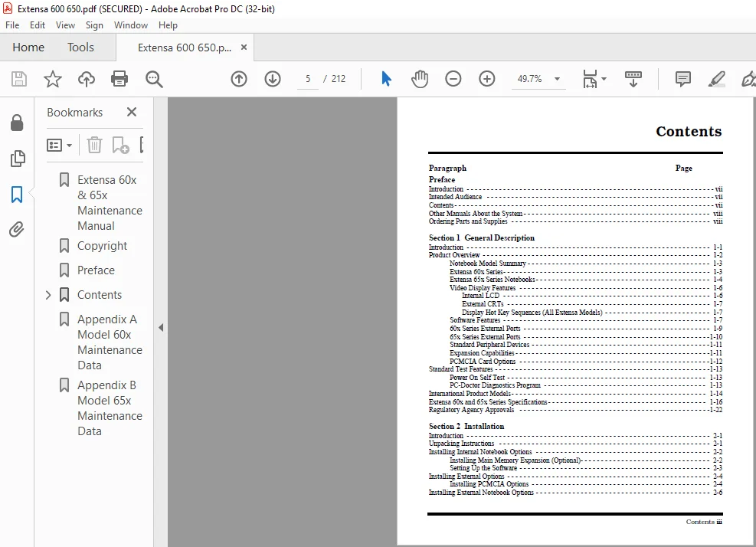View security lock settings panel
Screen dimensions: 756x547
17,123
